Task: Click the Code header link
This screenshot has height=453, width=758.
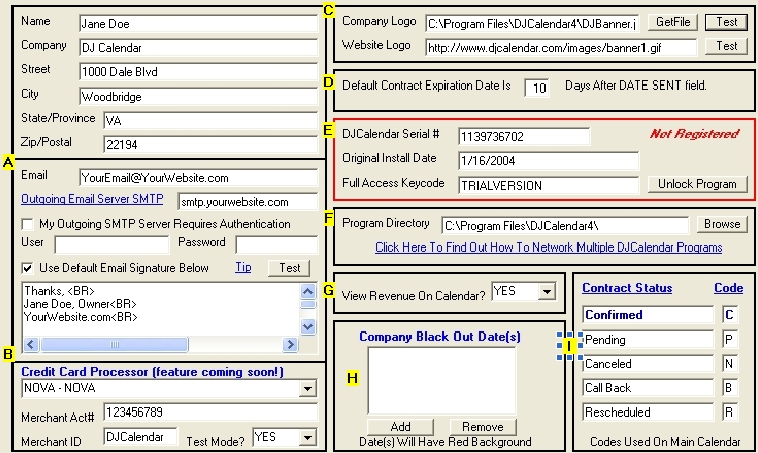Action: [x=729, y=288]
